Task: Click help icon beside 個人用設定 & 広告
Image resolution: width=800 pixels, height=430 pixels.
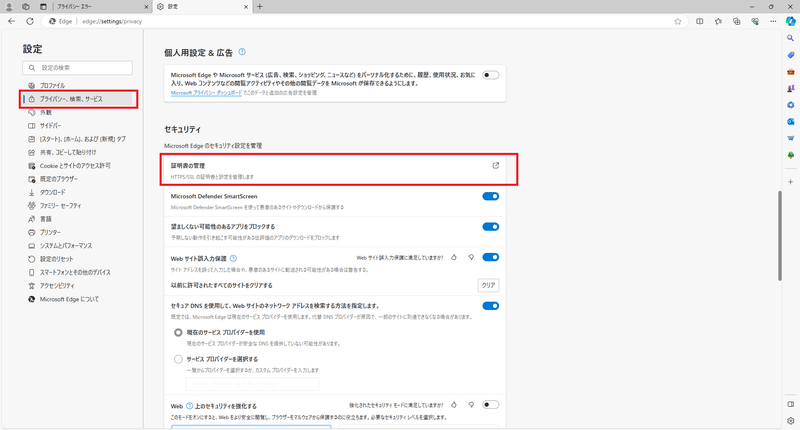Action: (242, 52)
